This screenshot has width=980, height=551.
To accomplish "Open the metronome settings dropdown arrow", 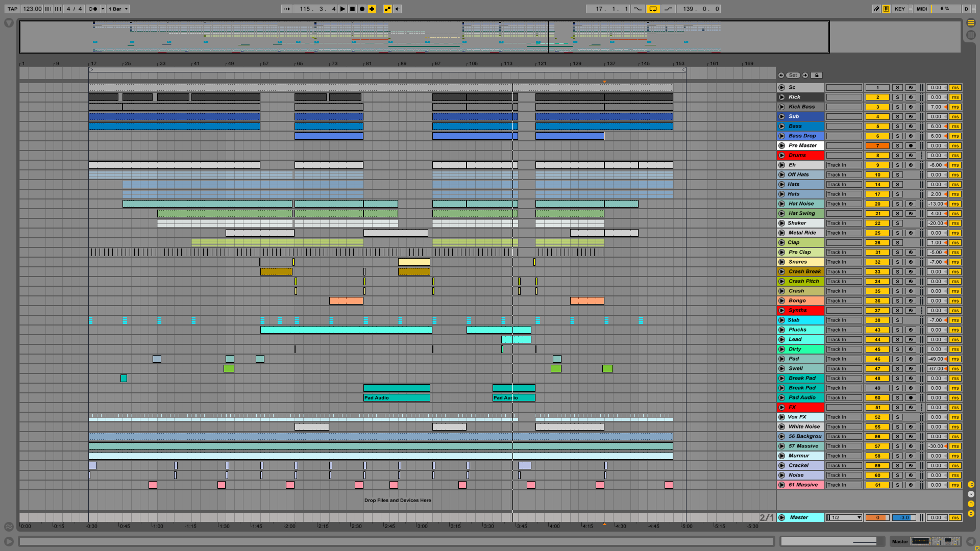I will [x=103, y=9].
